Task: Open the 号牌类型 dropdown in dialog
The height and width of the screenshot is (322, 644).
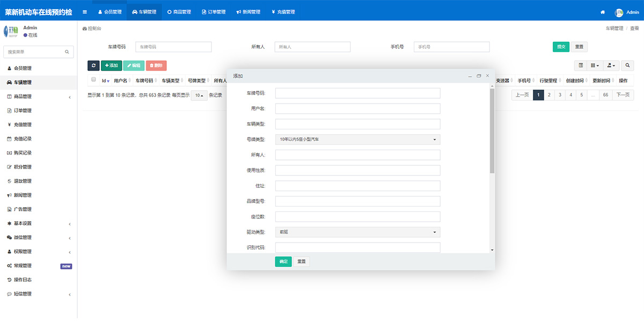Action: click(x=358, y=140)
